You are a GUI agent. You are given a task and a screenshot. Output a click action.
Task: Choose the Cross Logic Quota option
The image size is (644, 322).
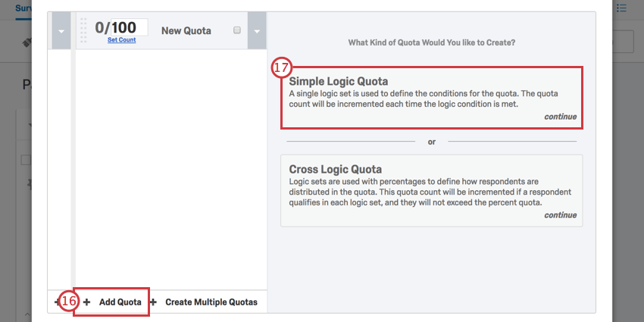point(432,190)
